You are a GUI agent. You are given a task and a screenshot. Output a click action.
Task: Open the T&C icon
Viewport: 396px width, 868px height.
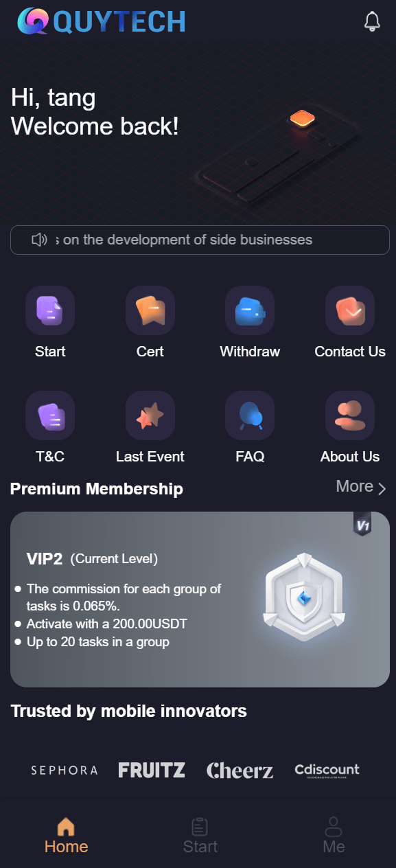click(50, 415)
